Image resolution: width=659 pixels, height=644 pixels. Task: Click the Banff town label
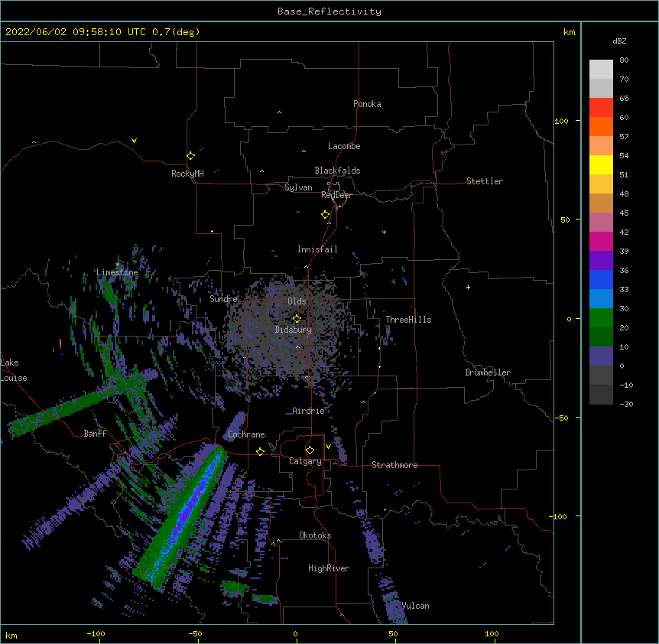(x=95, y=434)
